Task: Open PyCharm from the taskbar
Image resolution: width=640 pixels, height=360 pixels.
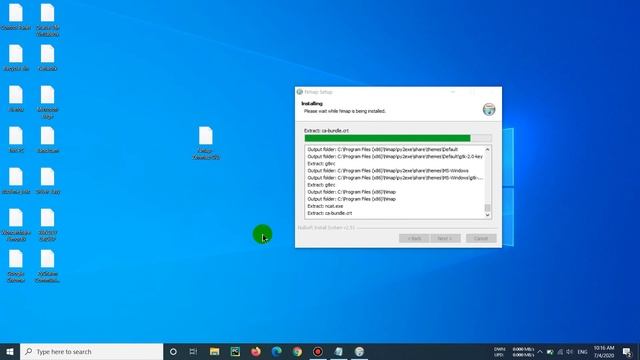Action: pyautogui.click(x=235, y=352)
